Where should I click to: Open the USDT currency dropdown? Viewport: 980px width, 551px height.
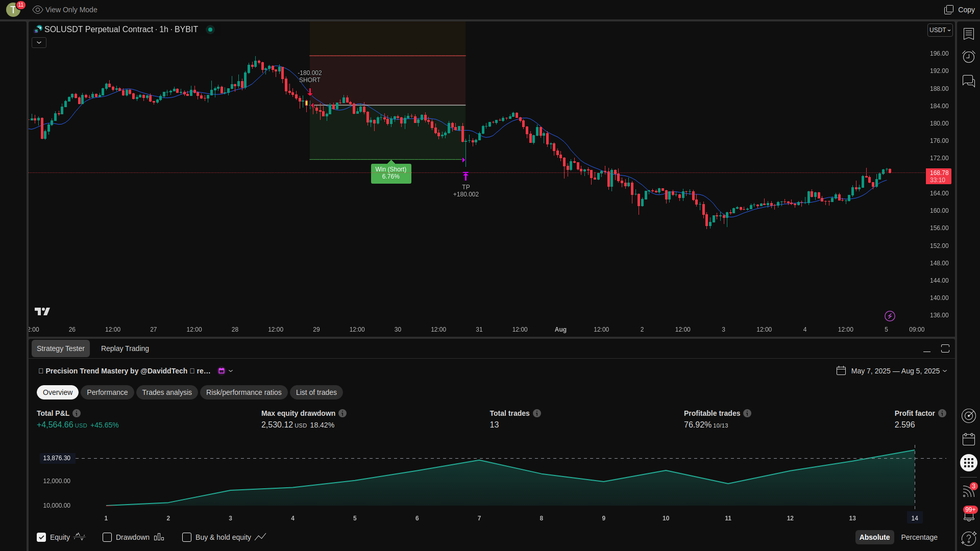pyautogui.click(x=940, y=30)
